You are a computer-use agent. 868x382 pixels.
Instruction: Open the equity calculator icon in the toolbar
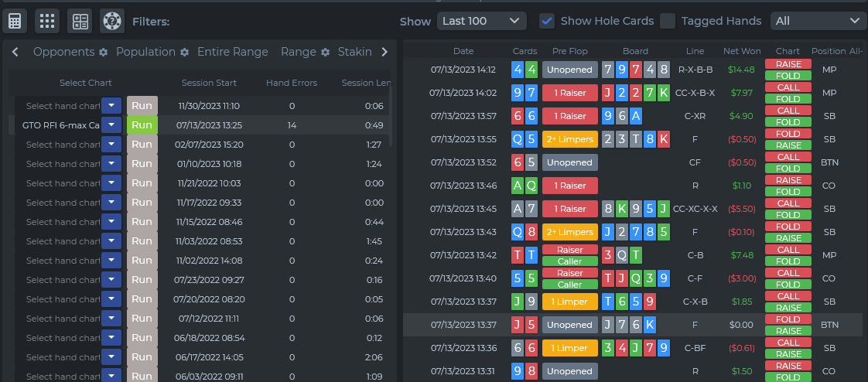[x=80, y=22]
